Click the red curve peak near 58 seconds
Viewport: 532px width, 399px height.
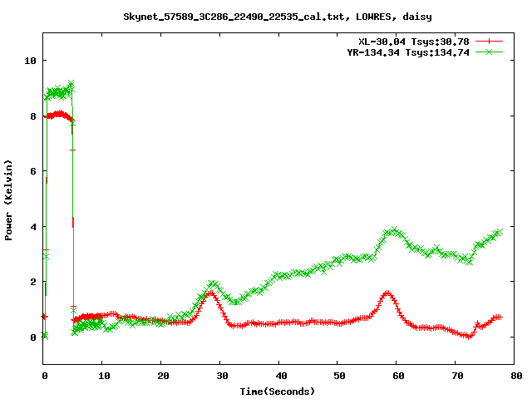(x=387, y=293)
